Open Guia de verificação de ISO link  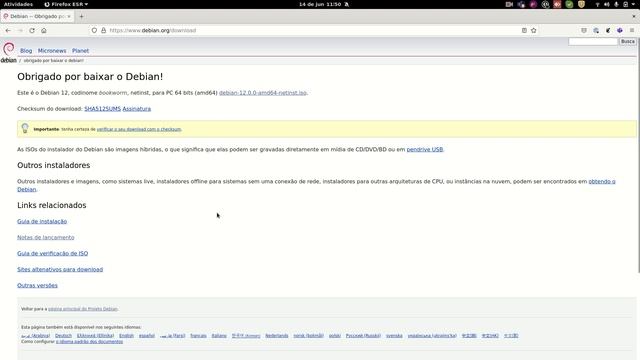coord(53,253)
